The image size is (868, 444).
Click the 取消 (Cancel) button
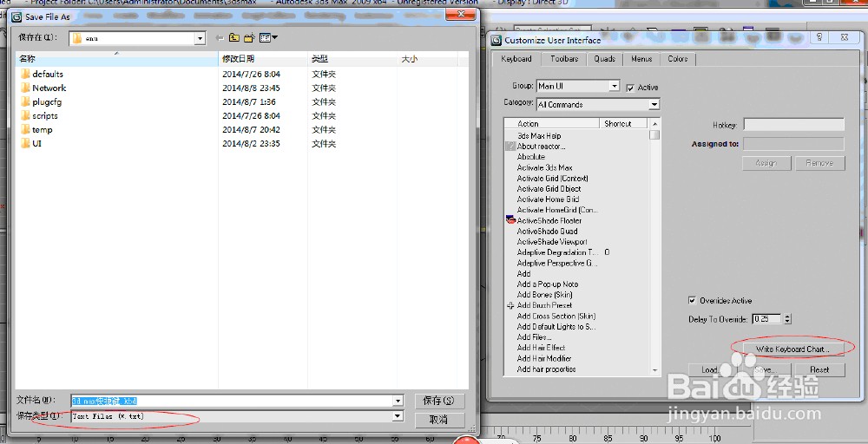(439, 420)
